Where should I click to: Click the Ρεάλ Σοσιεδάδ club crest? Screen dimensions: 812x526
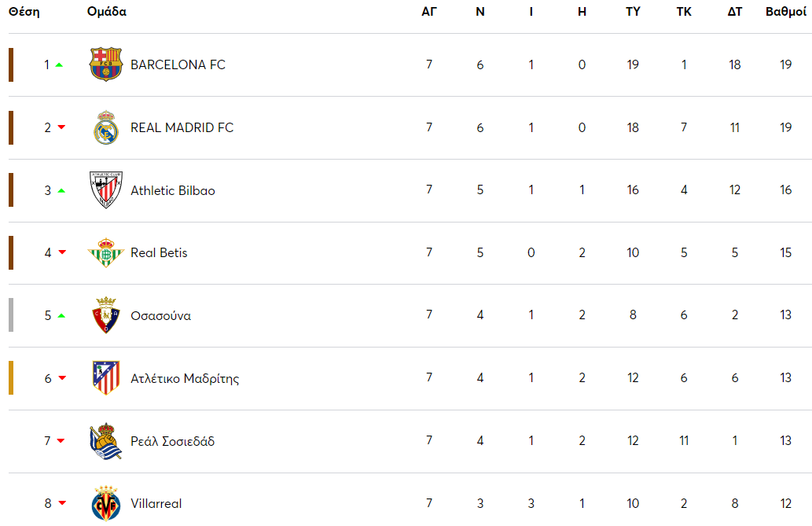[106, 441]
